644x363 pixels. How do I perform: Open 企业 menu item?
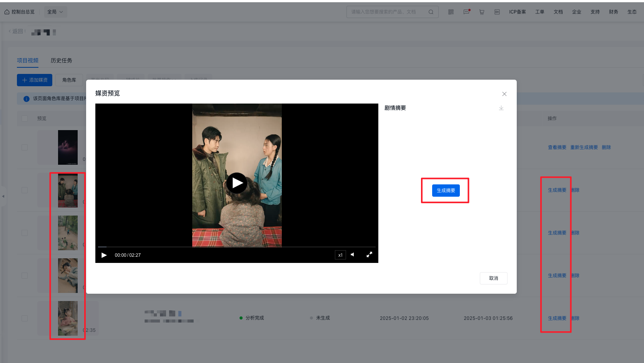tap(577, 12)
